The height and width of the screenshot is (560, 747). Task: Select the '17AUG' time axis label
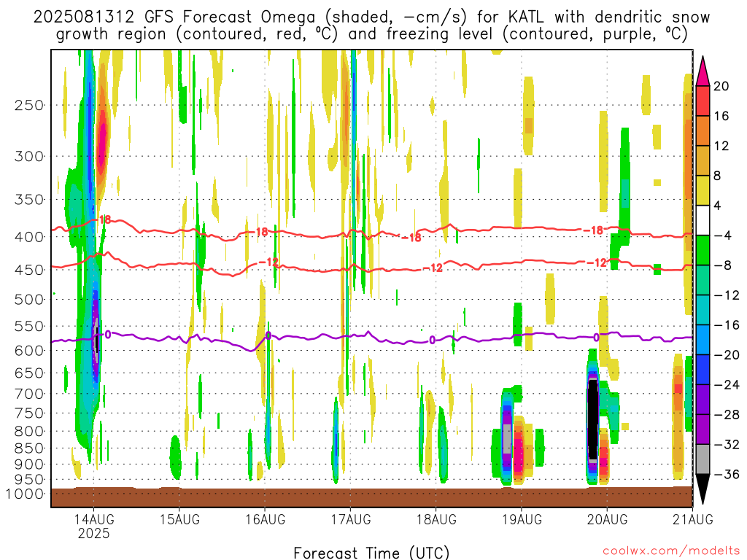tap(351, 519)
